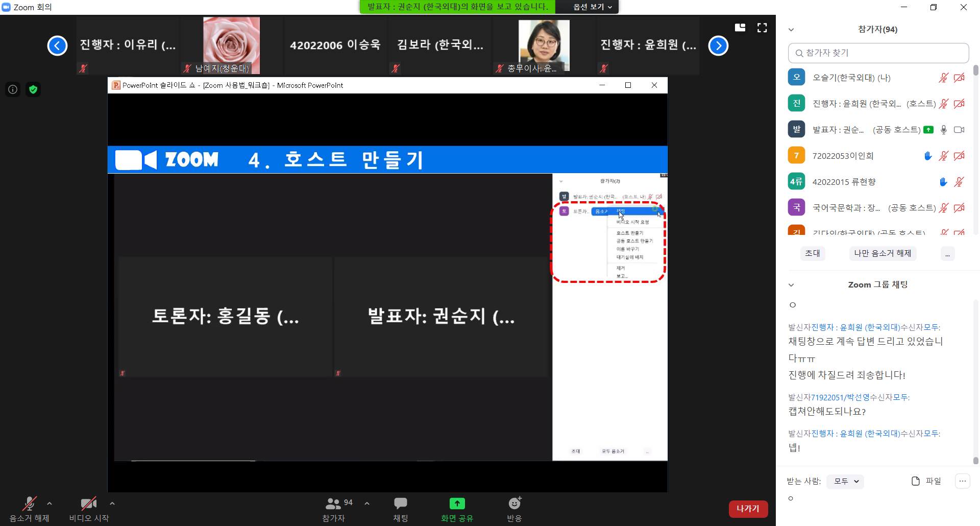Screen dimensions: 980x526
Task: Click chat message 캡쳐안해도되나요?
Action: [827, 412]
